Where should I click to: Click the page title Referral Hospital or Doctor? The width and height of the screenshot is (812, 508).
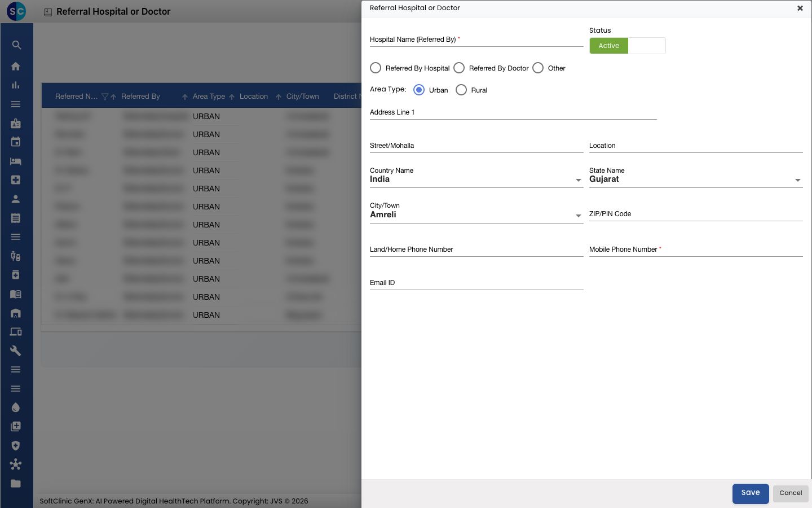coord(113,12)
